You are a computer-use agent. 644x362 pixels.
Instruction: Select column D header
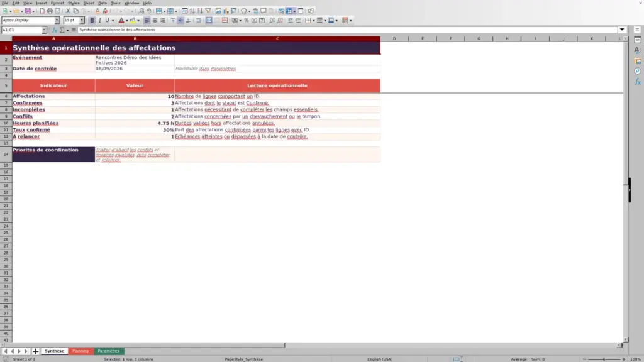pos(394,38)
